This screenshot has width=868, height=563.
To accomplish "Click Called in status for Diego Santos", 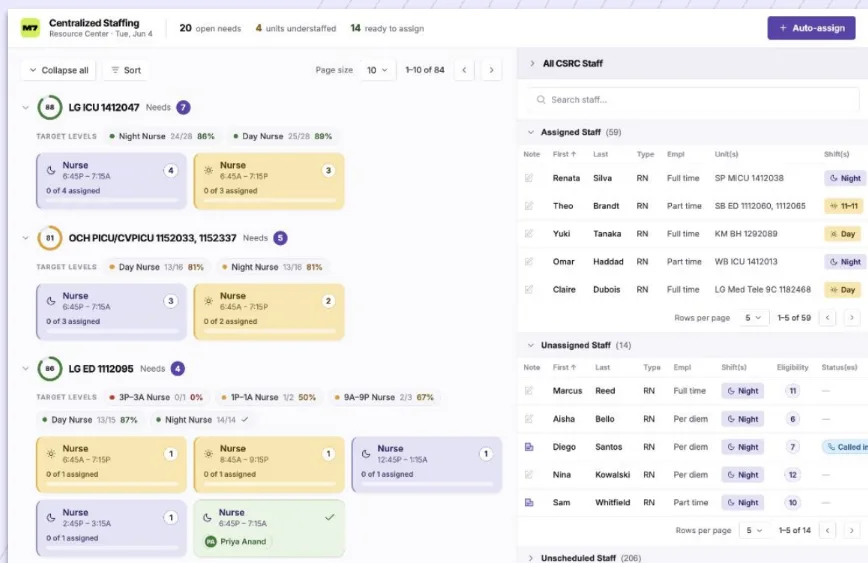I will click(846, 447).
